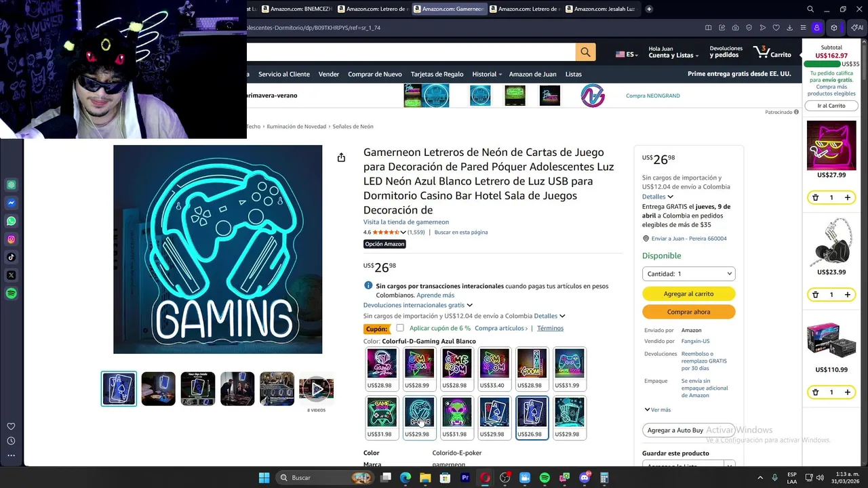
Task: Open rating stars breakdown popover
Action: (x=389, y=232)
